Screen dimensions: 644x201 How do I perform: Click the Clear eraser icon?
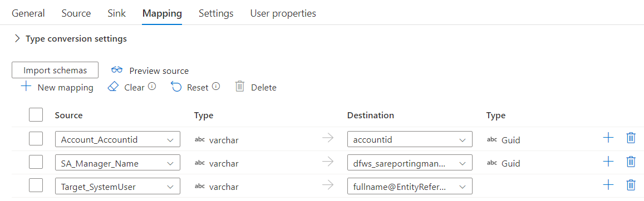[x=112, y=87]
